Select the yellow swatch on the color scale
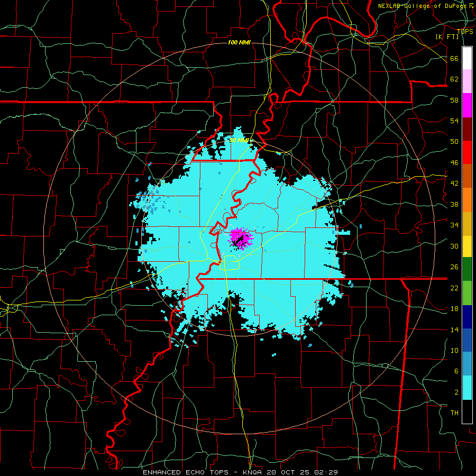476x476 pixels. (467, 246)
